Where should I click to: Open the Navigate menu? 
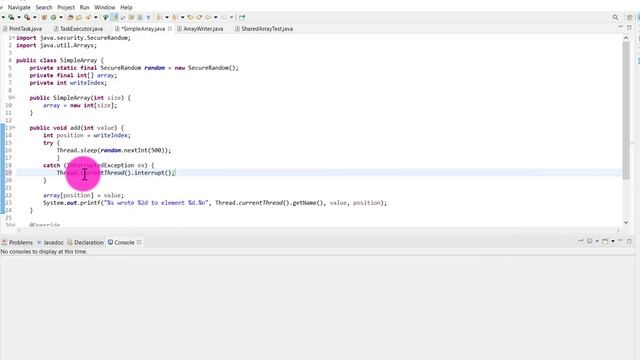[x=19, y=7]
